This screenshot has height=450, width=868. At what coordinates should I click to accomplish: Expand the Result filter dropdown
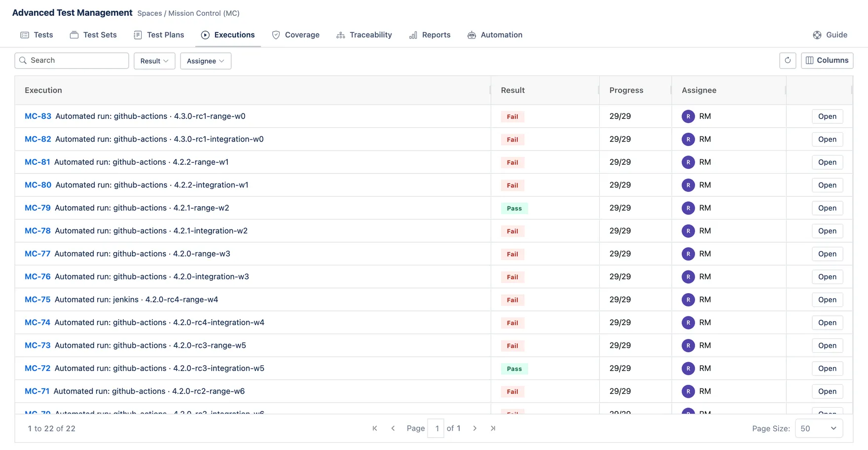point(154,61)
